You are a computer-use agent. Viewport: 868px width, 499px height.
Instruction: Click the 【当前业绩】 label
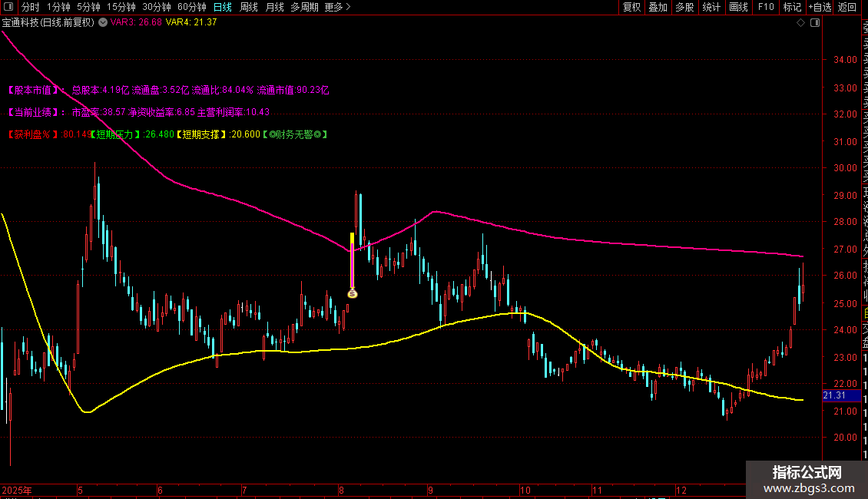pyautogui.click(x=34, y=112)
